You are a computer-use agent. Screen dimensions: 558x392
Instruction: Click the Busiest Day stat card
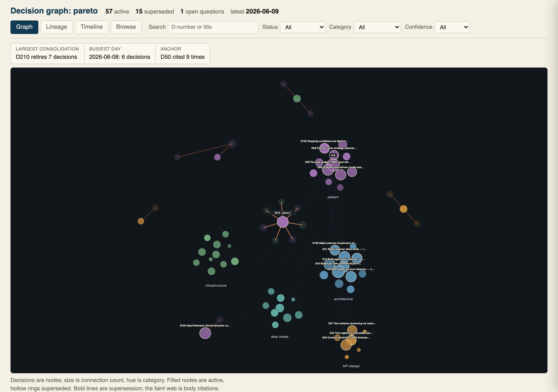120,53
